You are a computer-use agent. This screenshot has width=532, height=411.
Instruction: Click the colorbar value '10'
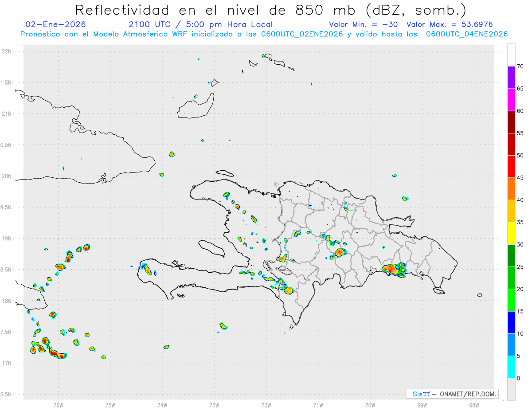pyautogui.click(x=520, y=334)
